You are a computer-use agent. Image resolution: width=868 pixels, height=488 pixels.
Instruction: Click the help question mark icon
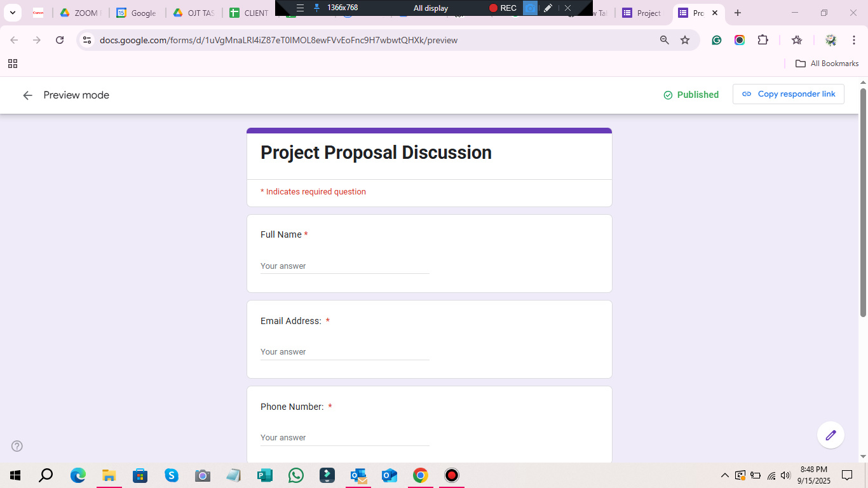click(17, 446)
